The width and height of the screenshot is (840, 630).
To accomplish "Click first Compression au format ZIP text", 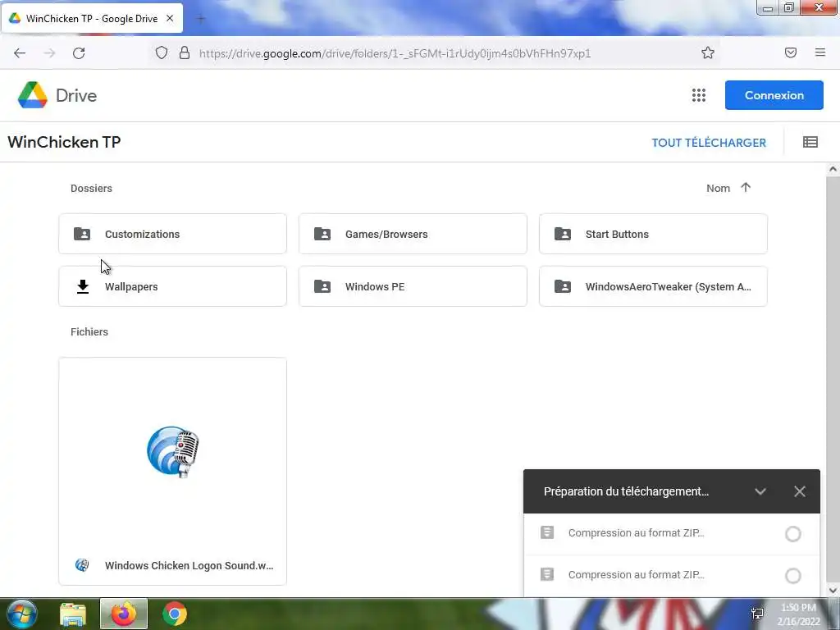I will click(636, 532).
